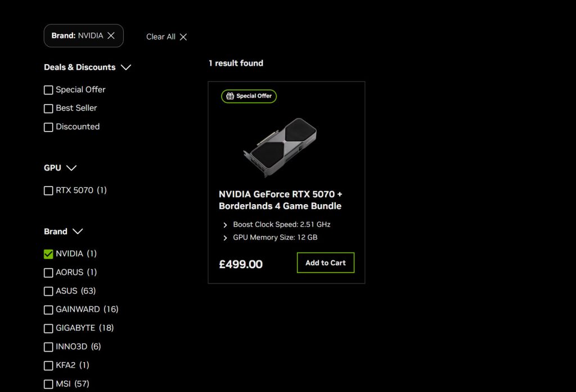576x392 pixels.
Task: Remove the NVIDIA brand filter chip
Action: click(111, 35)
